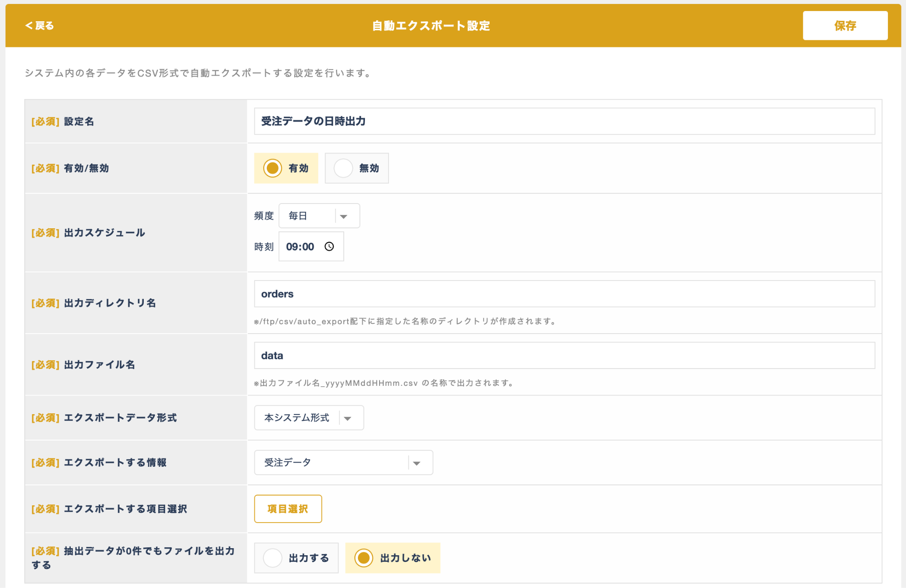Click the システム内の各データ description text

point(198,73)
